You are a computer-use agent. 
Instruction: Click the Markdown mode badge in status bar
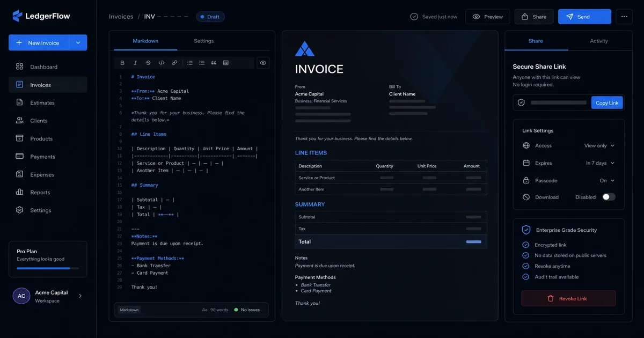tap(129, 310)
